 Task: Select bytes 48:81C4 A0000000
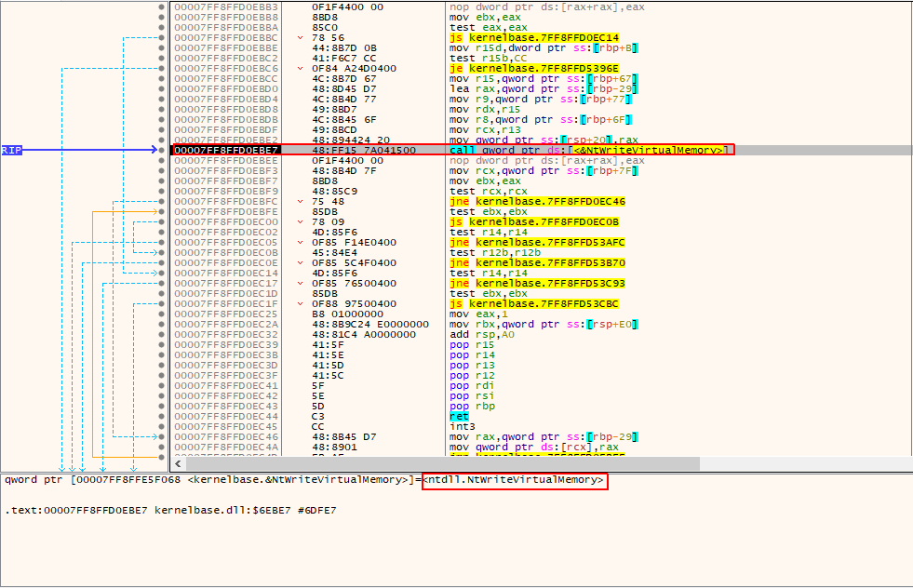coord(364,335)
